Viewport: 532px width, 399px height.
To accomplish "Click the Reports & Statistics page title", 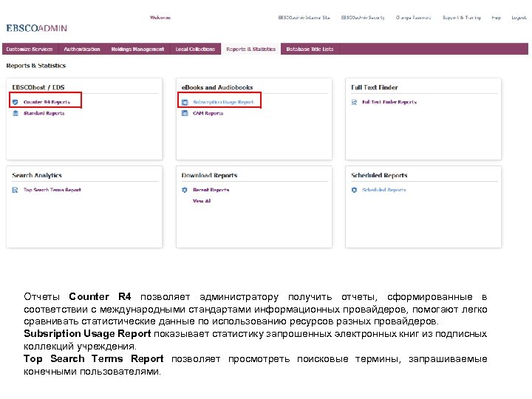I will click(36, 66).
